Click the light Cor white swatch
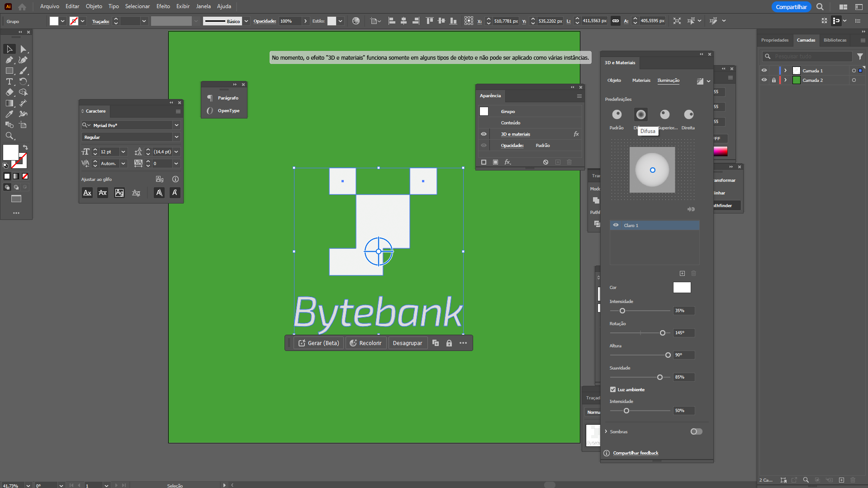Image resolution: width=868 pixels, height=488 pixels. pyautogui.click(x=682, y=288)
